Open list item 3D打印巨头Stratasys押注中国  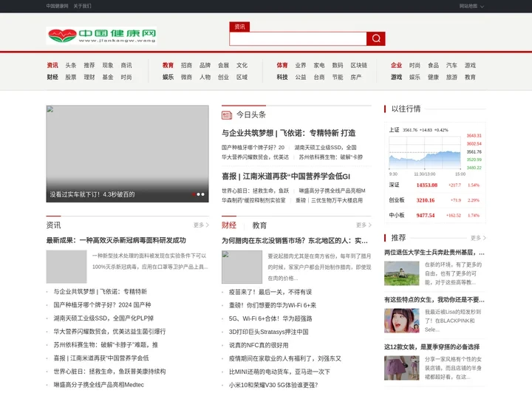[x=269, y=332]
